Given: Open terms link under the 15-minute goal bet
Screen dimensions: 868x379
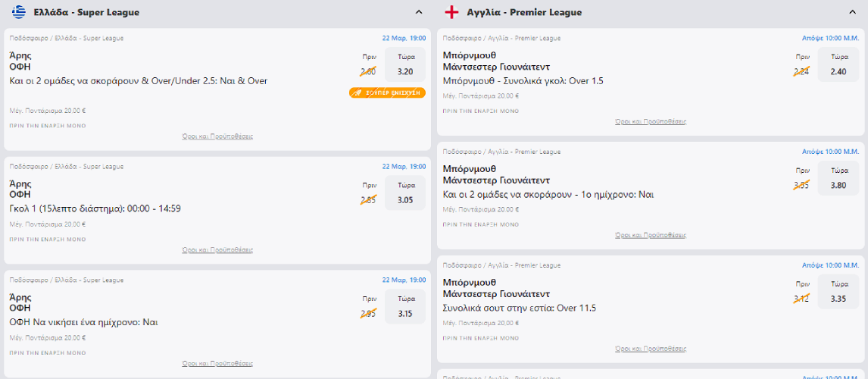Looking at the screenshot, I should (217, 250).
